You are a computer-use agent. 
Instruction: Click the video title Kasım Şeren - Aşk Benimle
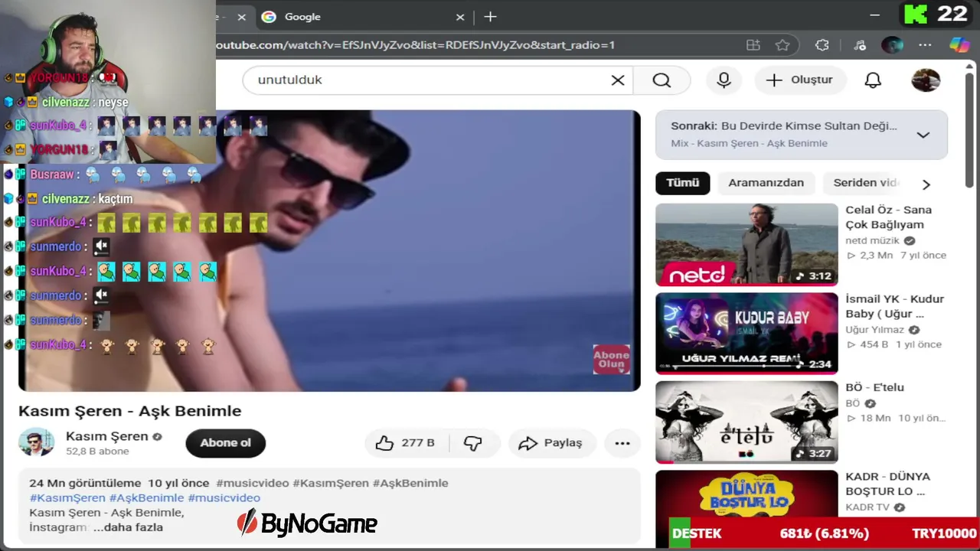pos(130,411)
